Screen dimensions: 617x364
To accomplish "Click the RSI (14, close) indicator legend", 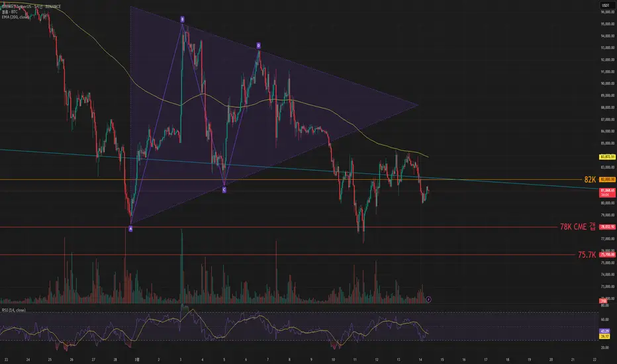I will [13, 310].
